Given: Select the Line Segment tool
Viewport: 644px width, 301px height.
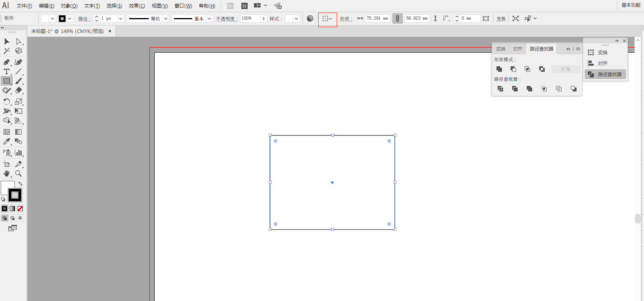Looking at the screenshot, I should pyautogui.click(x=18, y=71).
